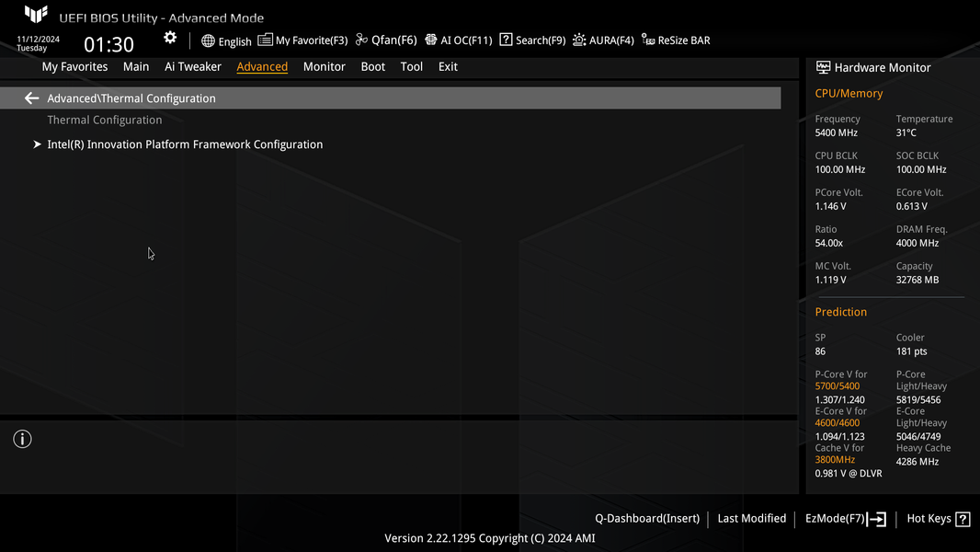
Task: Click the 5400 MHz frequency value
Action: (837, 132)
